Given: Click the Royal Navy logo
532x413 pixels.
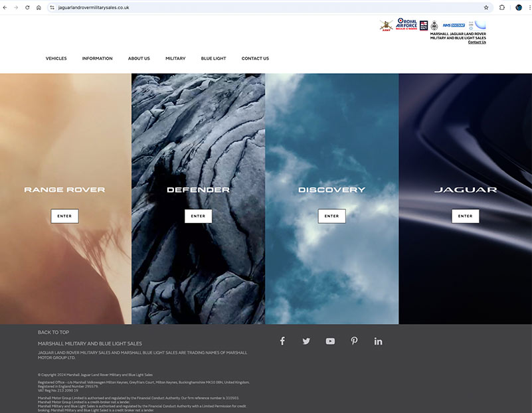Looking at the screenshot, I should (424, 25).
